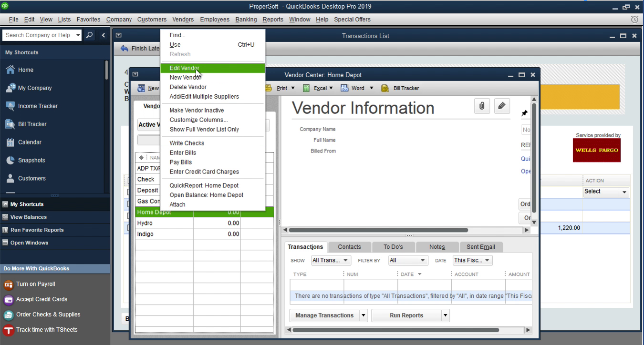Click Accept Credit Cards
This screenshot has height=345, width=644.
35,299
